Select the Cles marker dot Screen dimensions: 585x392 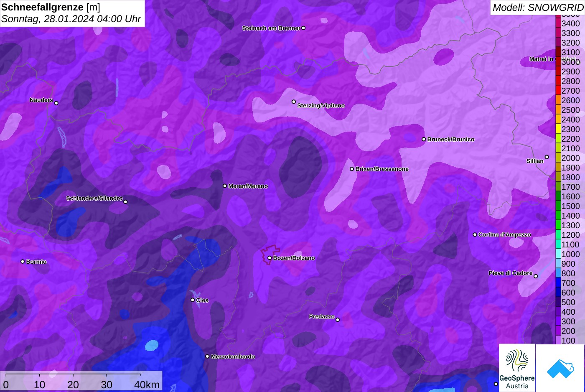click(193, 300)
